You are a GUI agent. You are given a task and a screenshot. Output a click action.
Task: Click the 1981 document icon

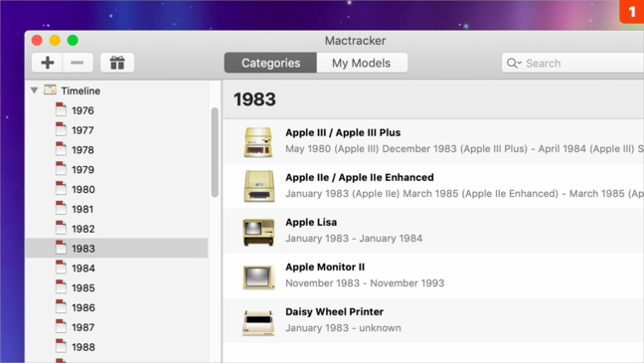tap(61, 208)
